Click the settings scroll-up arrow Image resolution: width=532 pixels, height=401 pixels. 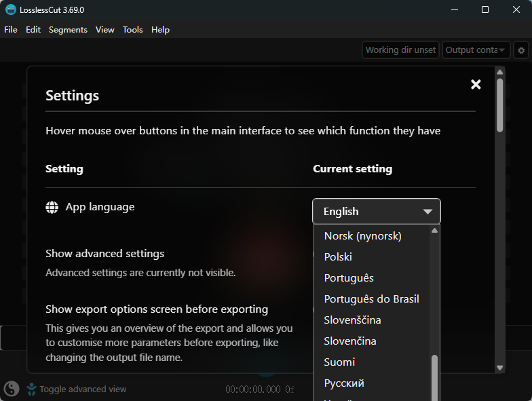pyautogui.click(x=499, y=72)
